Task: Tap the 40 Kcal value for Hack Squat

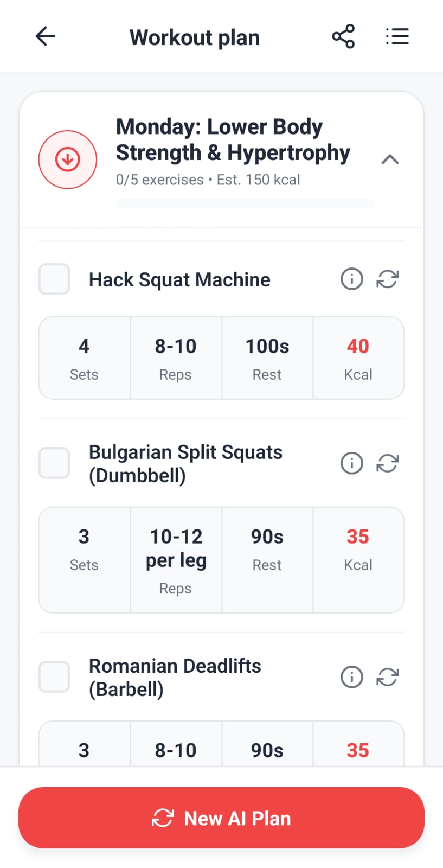Action: (x=358, y=346)
